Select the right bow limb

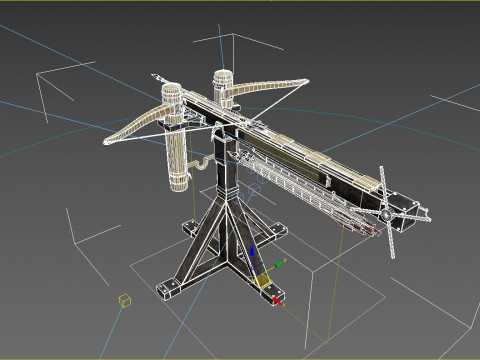(269, 86)
